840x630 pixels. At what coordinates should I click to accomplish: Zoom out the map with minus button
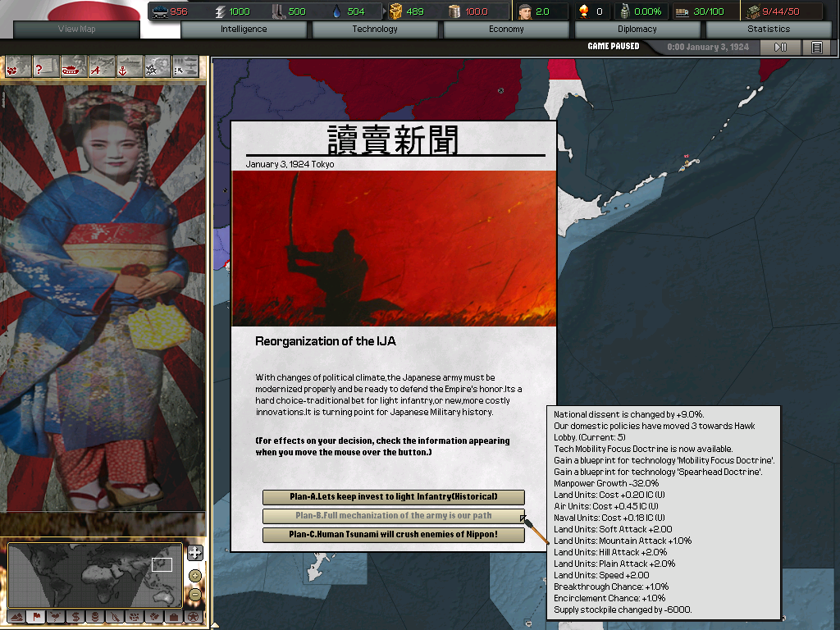point(194,594)
